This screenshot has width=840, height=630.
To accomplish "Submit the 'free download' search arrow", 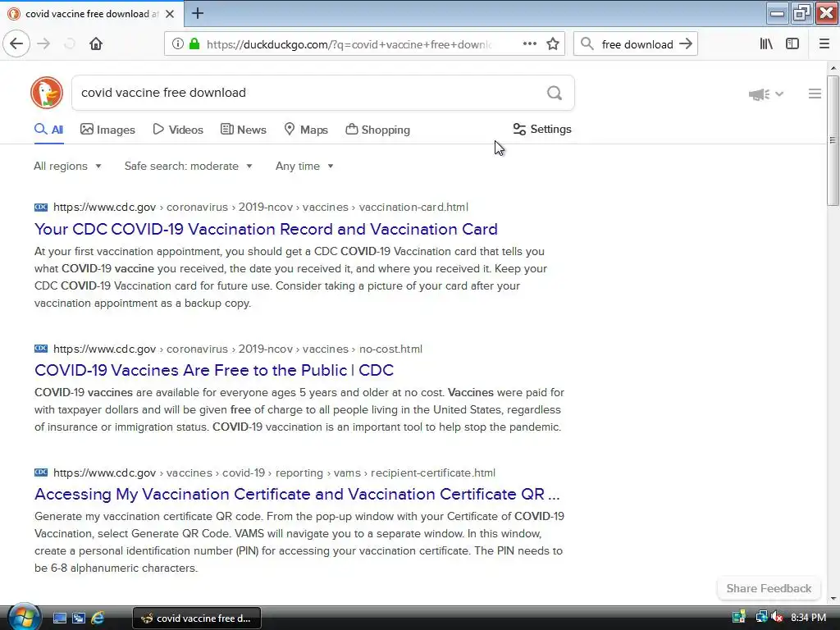I will tap(686, 44).
